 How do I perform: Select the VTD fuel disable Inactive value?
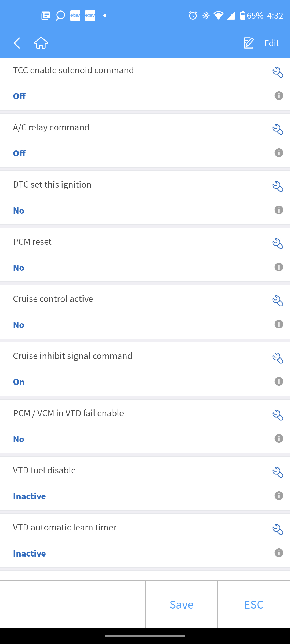click(30, 496)
